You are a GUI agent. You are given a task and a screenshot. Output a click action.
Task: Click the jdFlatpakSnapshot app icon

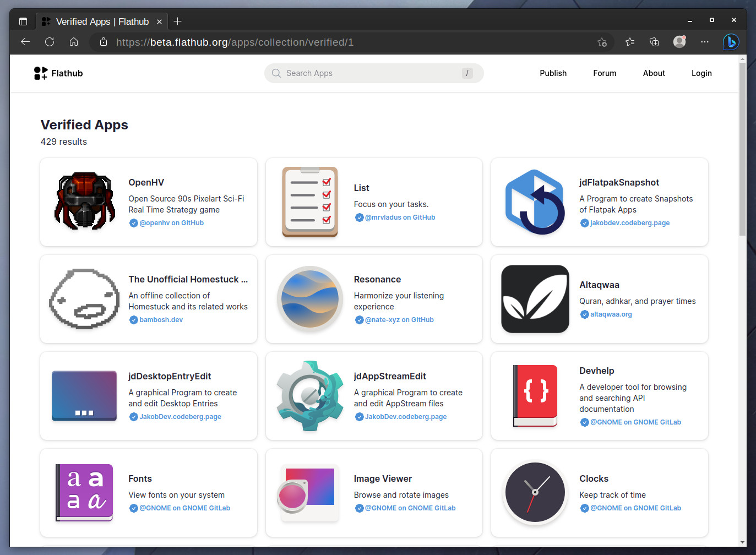click(535, 202)
